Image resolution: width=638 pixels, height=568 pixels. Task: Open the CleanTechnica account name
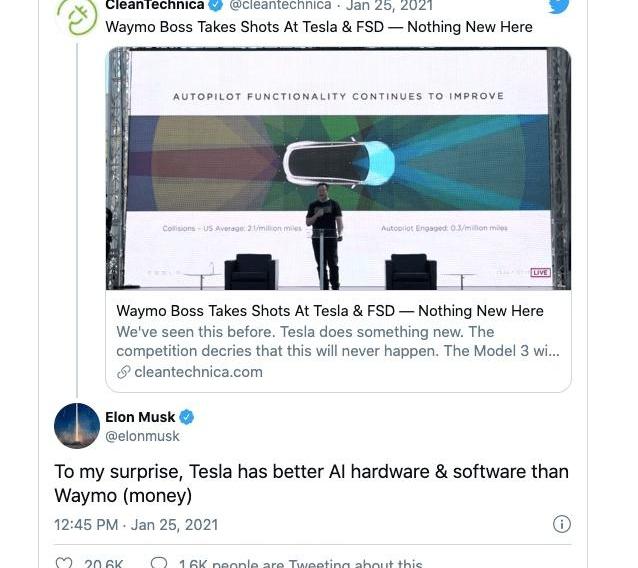(154, 6)
